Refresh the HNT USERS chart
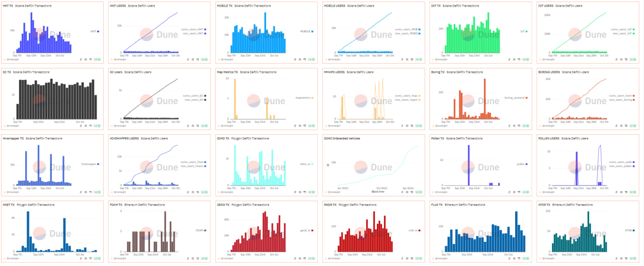Viewport: 644px width, 266px height. tap(198, 59)
